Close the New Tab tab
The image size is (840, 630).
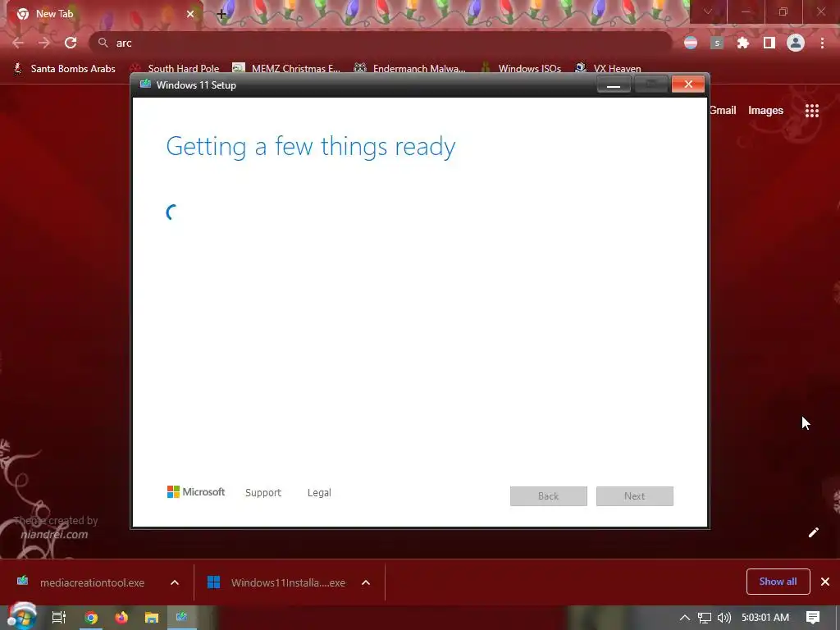[190, 14]
